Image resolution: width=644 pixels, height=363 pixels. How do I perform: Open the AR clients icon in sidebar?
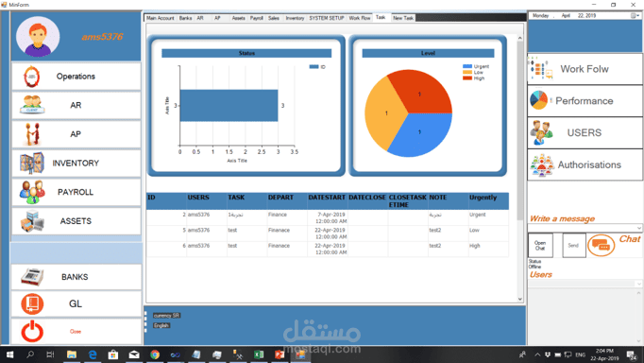(x=32, y=105)
